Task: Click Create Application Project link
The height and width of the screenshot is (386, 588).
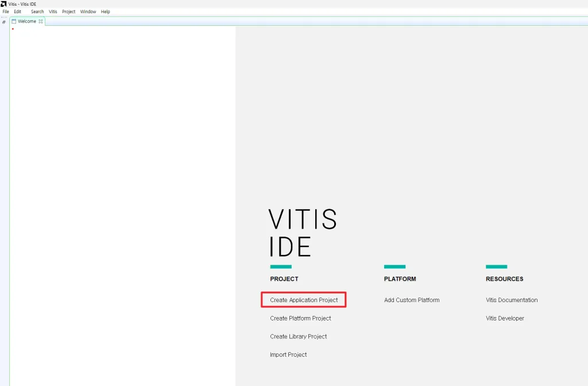Action: click(304, 300)
